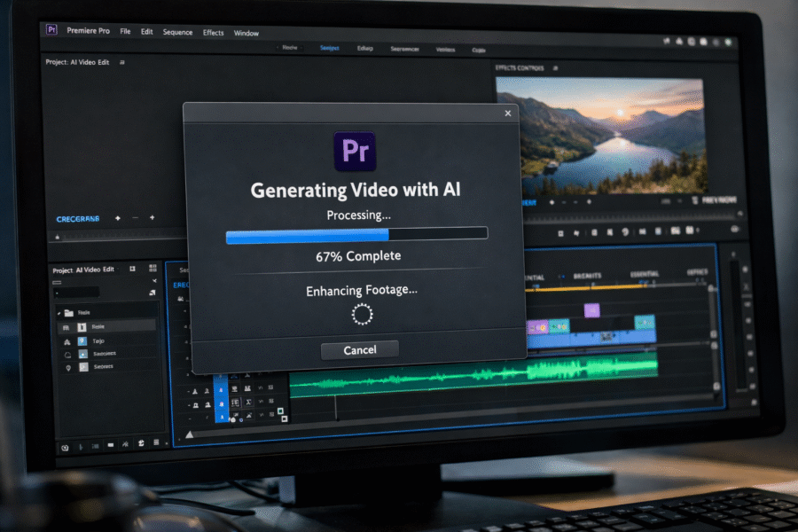Click the Cancel button in the dialog
Screen dimensions: 798x532
coord(359,349)
